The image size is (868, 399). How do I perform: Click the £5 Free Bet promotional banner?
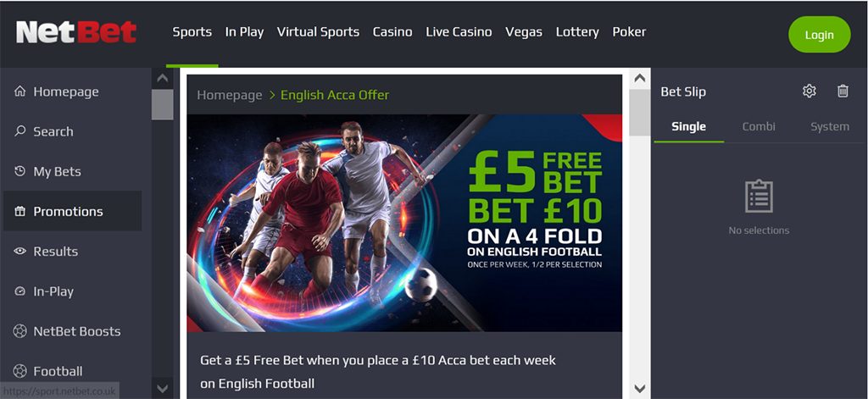[x=404, y=223]
